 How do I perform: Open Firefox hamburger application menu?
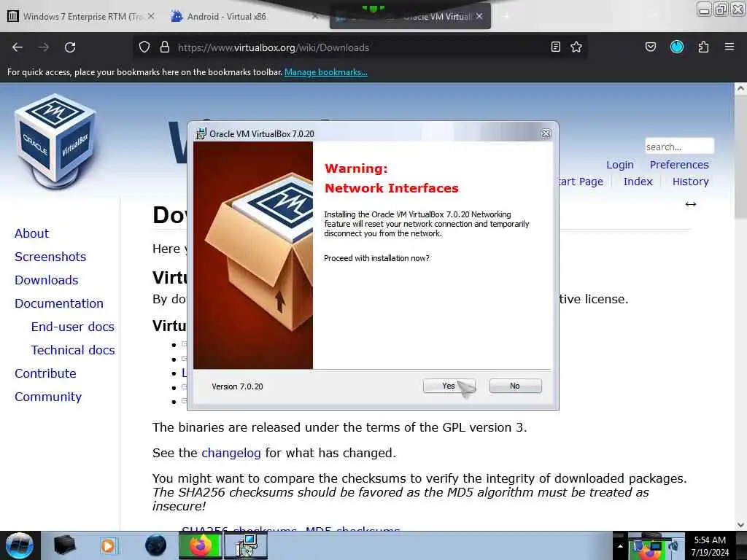click(729, 47)
